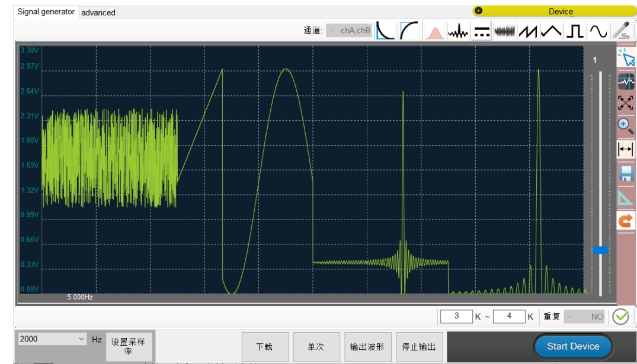
Task: Select the noise waveform icon
Action: tap(504, 31)
